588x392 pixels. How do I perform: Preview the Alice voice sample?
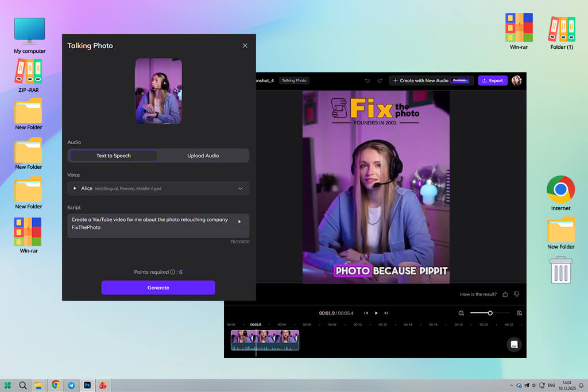75,188
